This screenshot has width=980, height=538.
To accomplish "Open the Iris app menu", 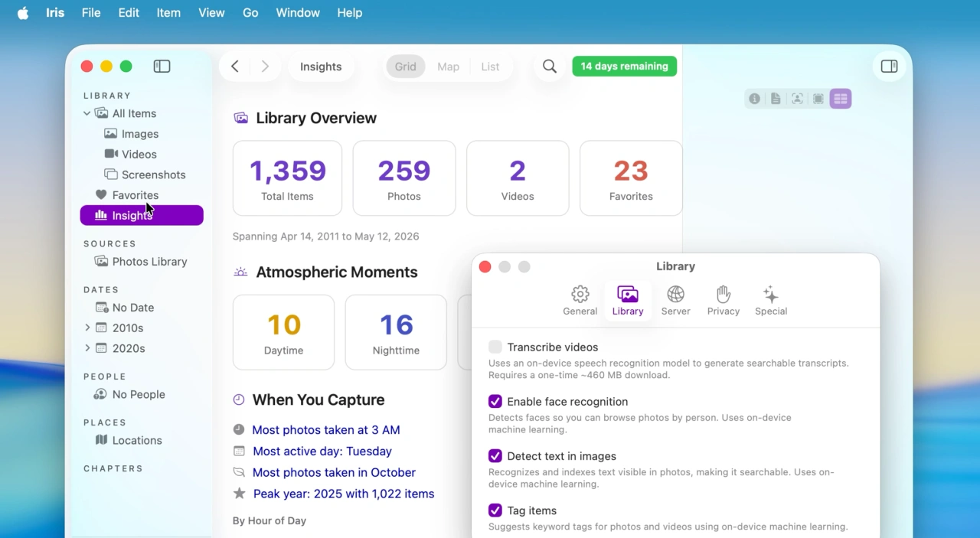I will [55, 13].
